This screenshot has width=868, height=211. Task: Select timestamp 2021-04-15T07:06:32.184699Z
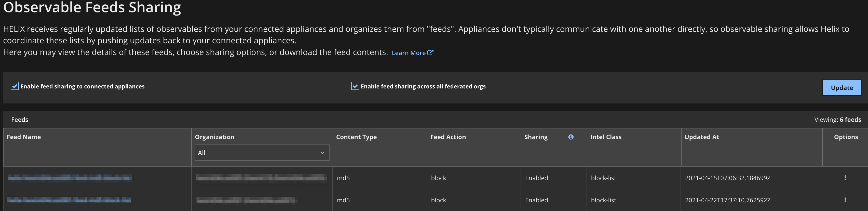(x=727, y=178)
